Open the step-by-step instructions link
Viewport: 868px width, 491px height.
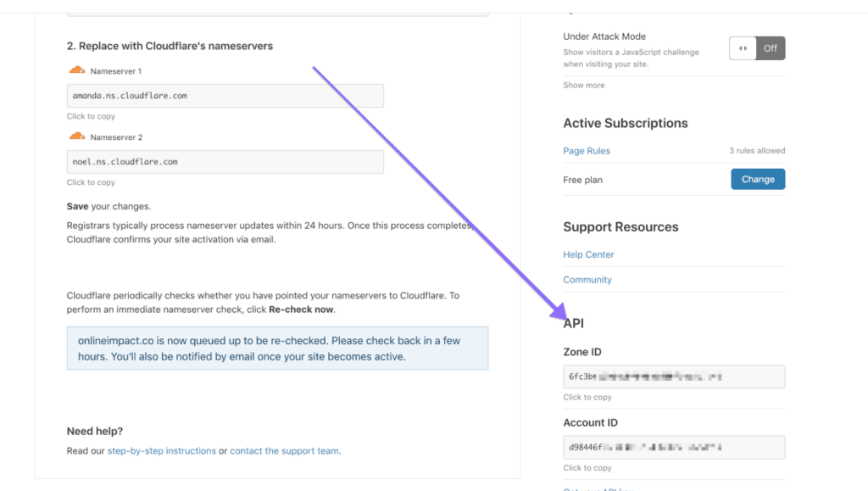coord(162,450)
